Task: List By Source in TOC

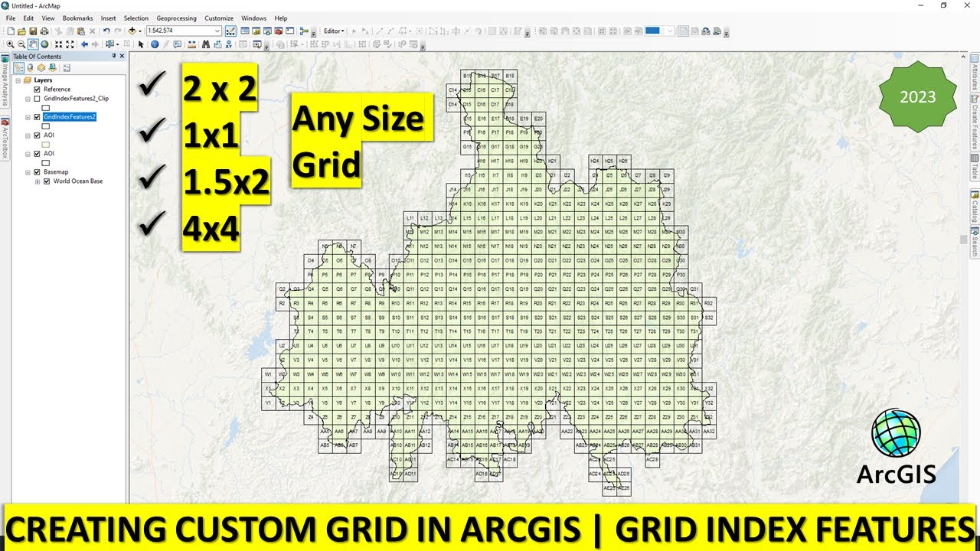Action: coord(30,68)
